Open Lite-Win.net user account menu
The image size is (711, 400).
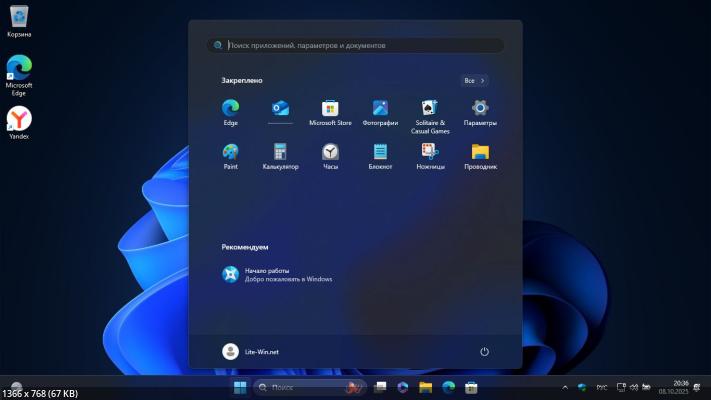click(x=251, y=351)
